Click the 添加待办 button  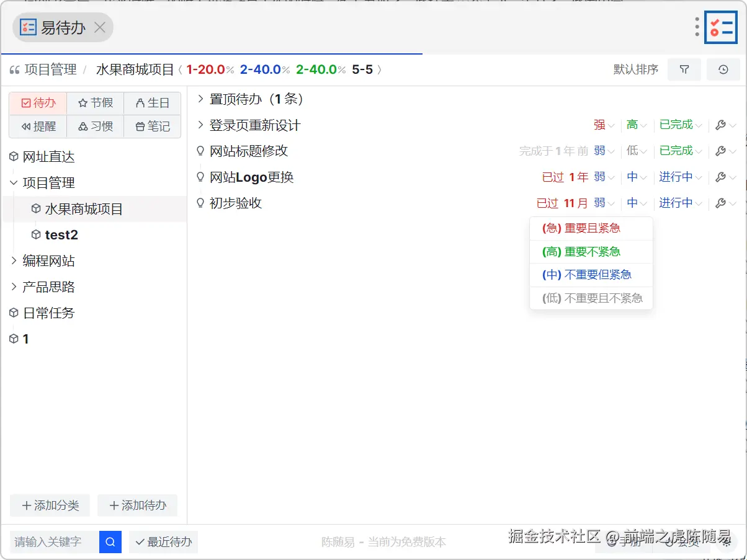[x=137, y=505]
